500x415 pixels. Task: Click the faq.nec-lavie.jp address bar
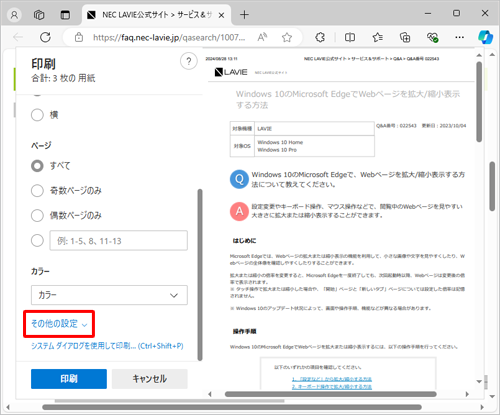click(x=169, y=37)
